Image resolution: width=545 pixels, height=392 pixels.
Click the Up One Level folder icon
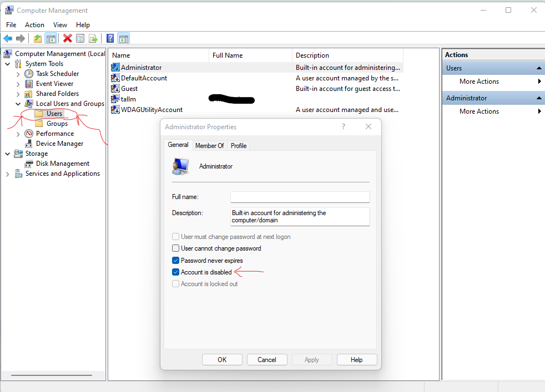[37, 38]
